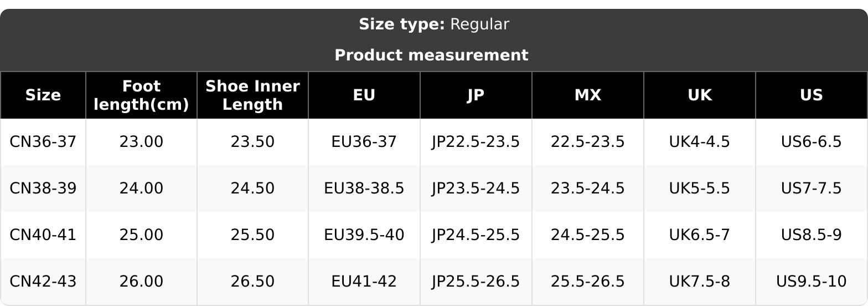
Task: Select the JP column header
Action: click(x=476, y=95)
